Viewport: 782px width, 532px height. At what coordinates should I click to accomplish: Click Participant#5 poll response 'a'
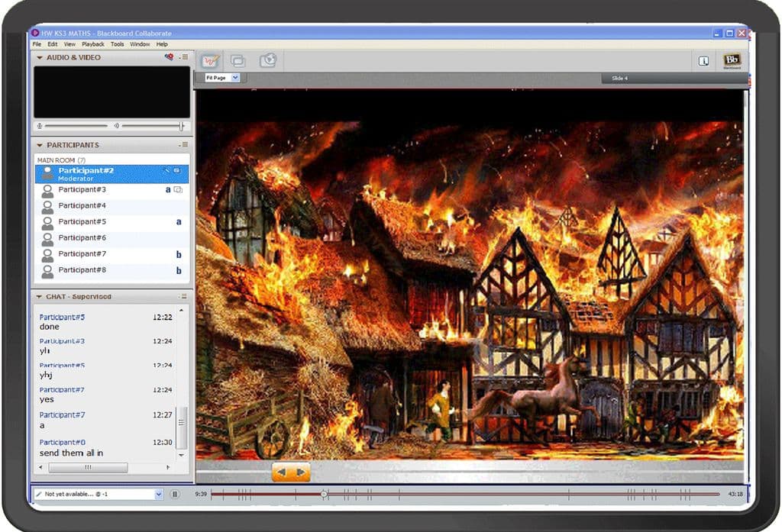click(179, 222)
